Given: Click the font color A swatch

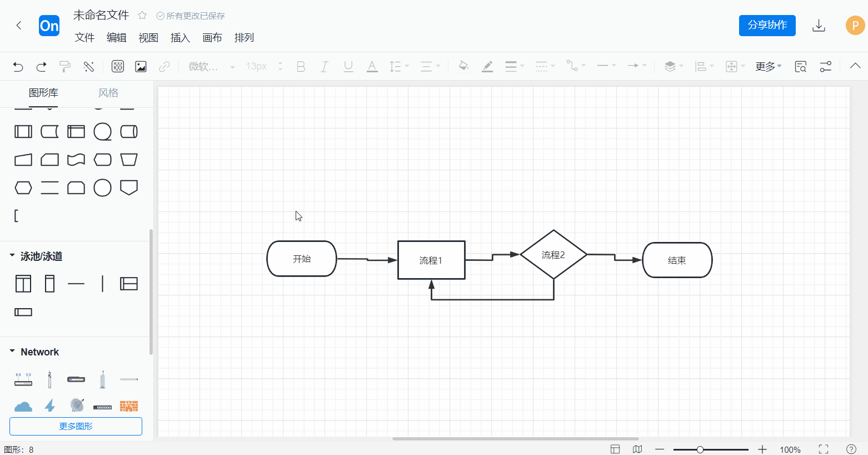Looking at the screenshot, I should coord(372,67).
